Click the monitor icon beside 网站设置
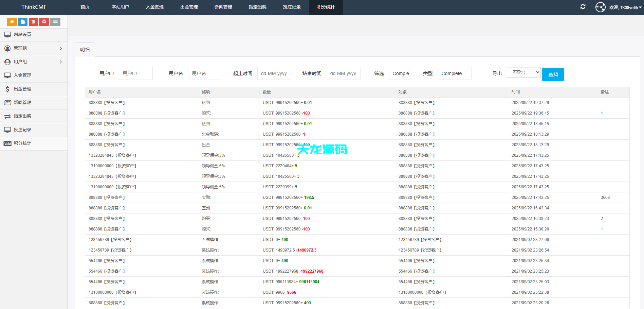Viewport: 644px width, 309px height. (x=7, y=34)
